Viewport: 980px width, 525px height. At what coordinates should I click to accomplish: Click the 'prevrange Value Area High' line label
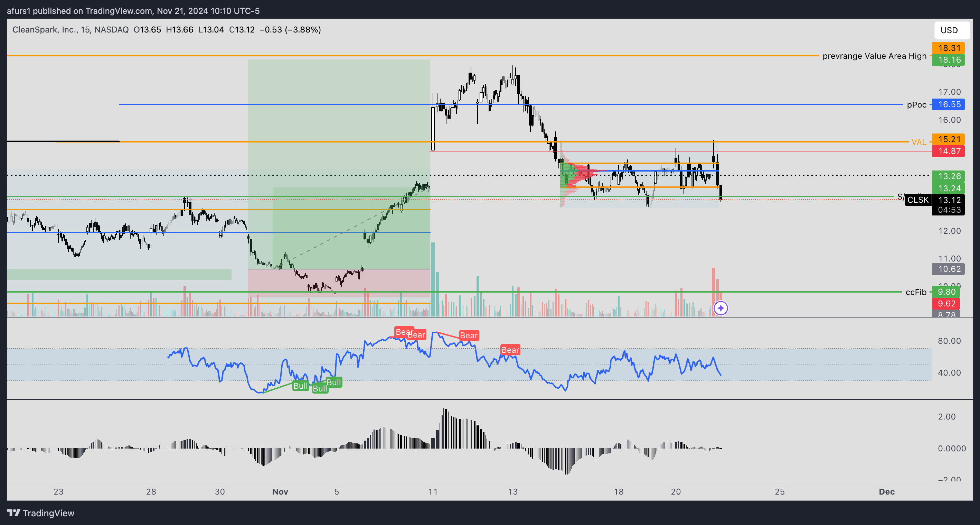click(x=874, y=56)
